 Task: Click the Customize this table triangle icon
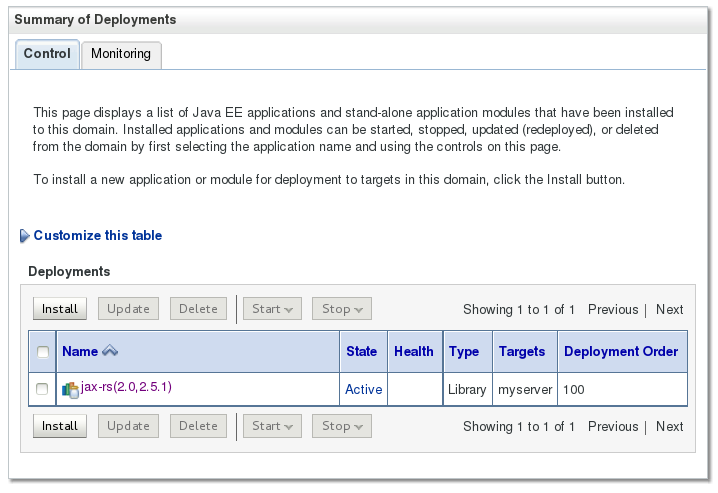pos(25,236)
